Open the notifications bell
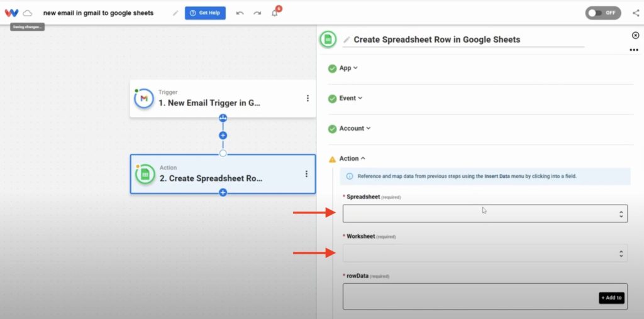 274,13
